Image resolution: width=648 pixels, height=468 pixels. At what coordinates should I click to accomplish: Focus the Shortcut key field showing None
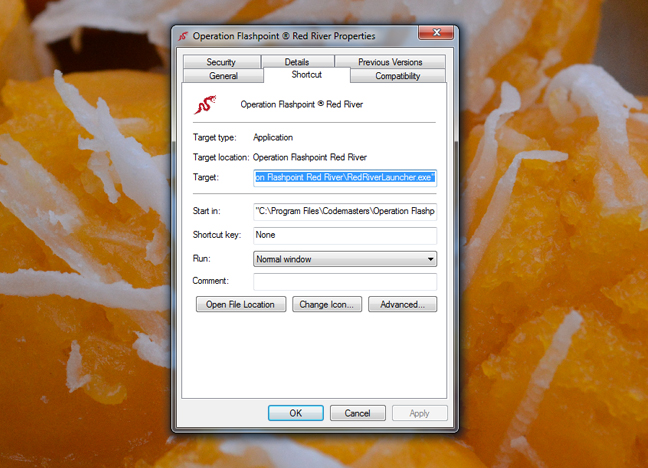pos(345,235)
